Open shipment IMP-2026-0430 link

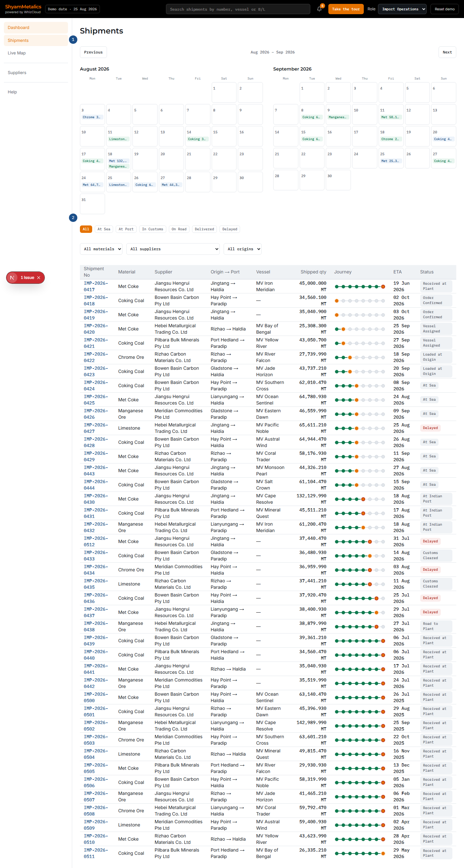click(x=96, y=499)
